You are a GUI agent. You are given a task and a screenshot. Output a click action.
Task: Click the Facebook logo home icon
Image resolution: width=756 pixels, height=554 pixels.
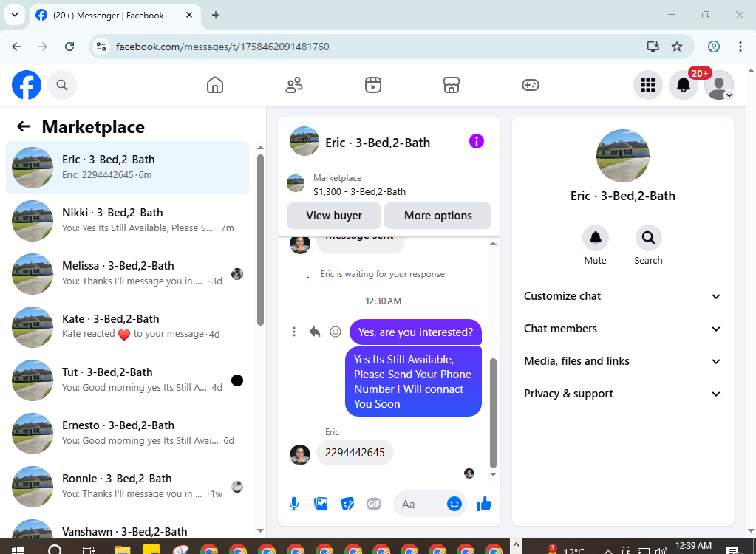[27, 85]
